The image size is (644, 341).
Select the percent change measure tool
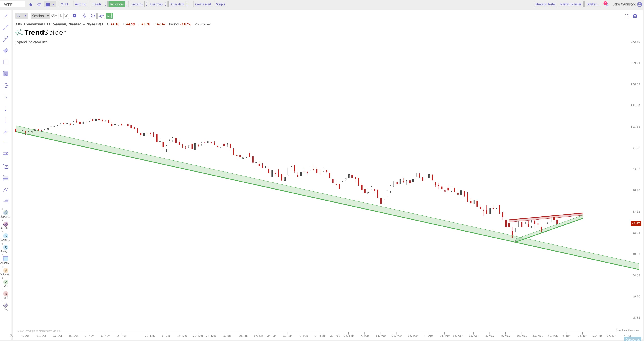coord(6,39)
